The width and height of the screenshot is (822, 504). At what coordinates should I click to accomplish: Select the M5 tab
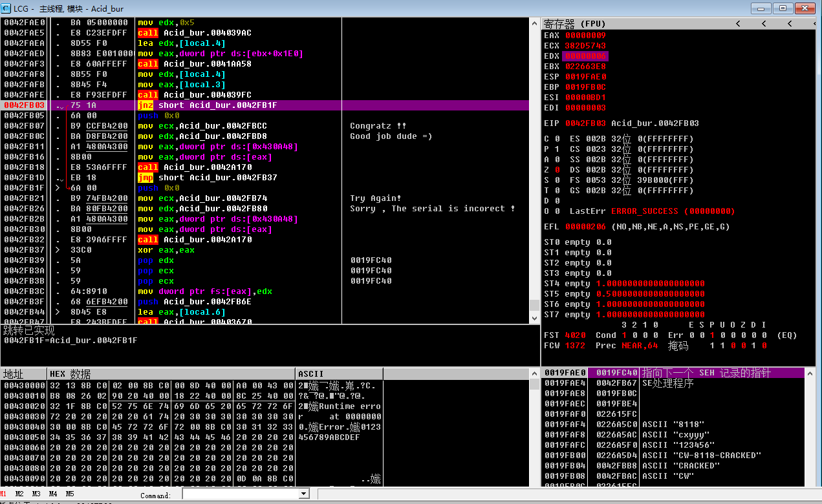point(70,494)
